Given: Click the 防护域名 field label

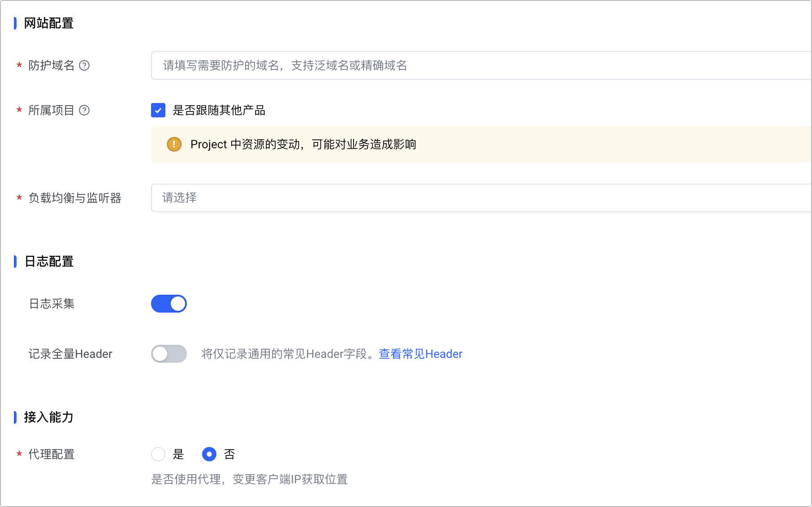Looking at the screenshot, I should (51, 65).
